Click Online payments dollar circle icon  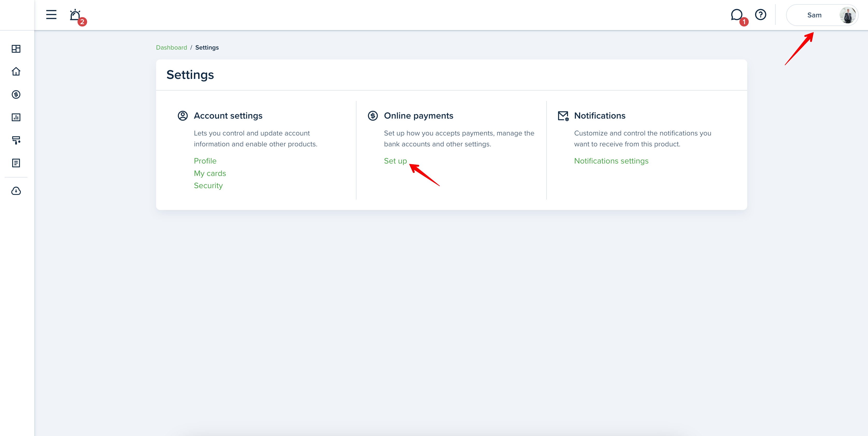(373, 116)
